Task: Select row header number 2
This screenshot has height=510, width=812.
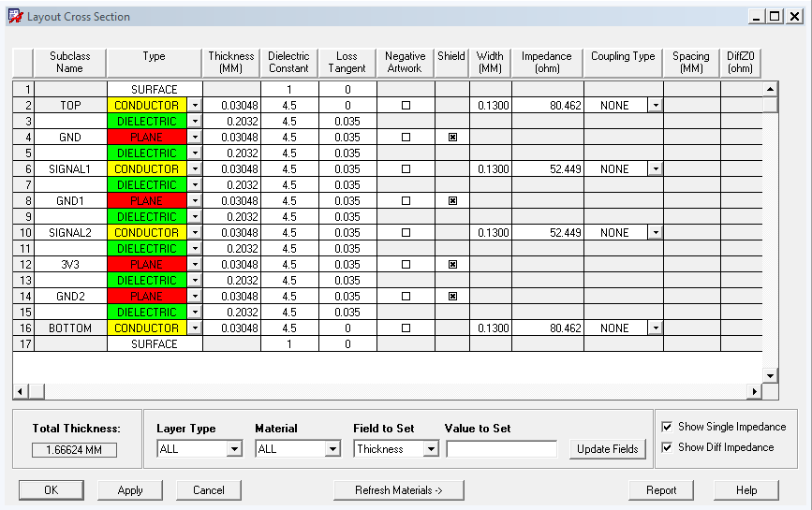Action: tap(23, 106)
